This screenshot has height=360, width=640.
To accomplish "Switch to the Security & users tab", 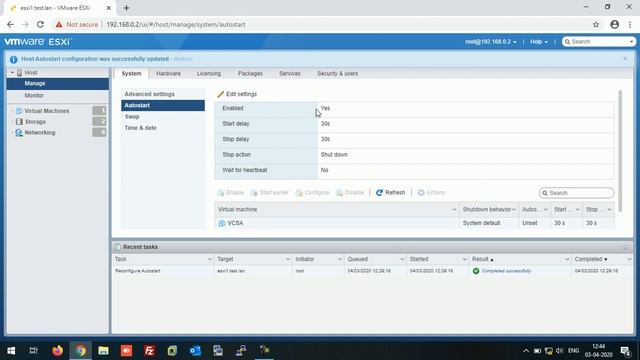I will click(x=338, y=73).
